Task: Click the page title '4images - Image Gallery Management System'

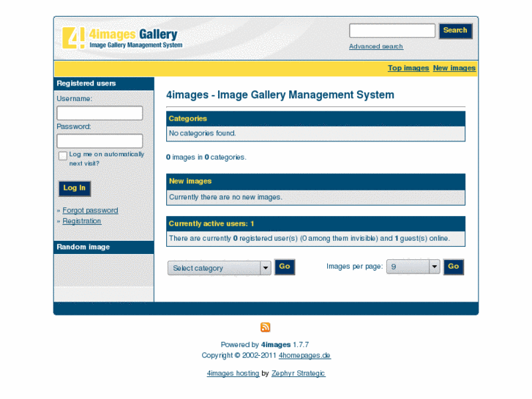Action: 280,94
